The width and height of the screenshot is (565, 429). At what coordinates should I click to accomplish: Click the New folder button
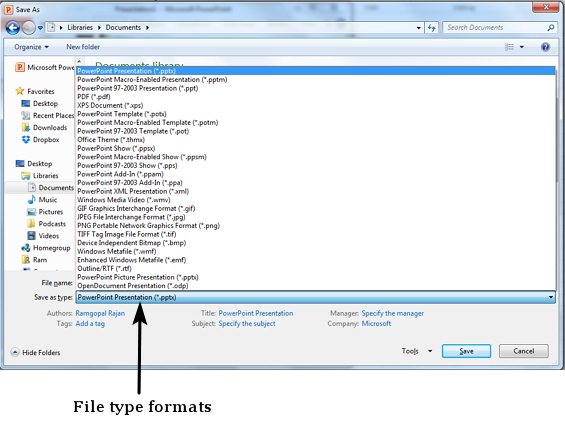tap(83, 47)
